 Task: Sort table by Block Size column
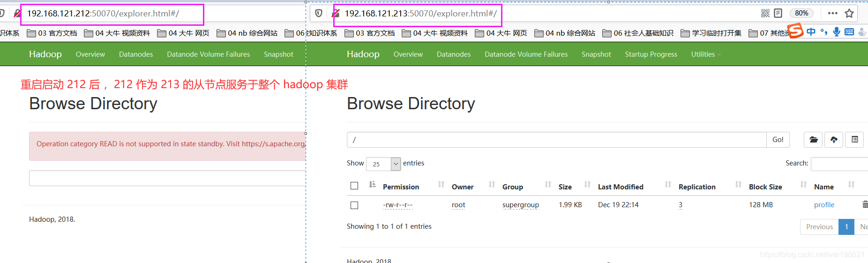765,187
